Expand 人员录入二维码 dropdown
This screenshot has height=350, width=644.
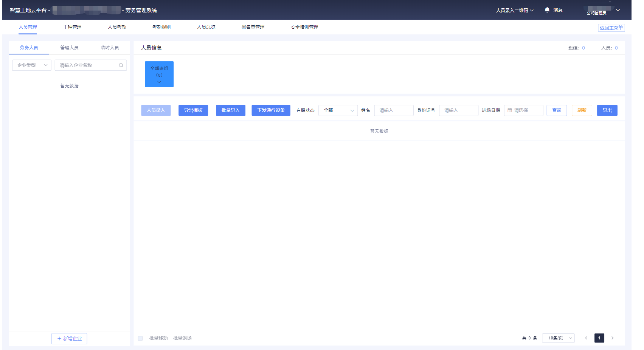click(515, 10)
